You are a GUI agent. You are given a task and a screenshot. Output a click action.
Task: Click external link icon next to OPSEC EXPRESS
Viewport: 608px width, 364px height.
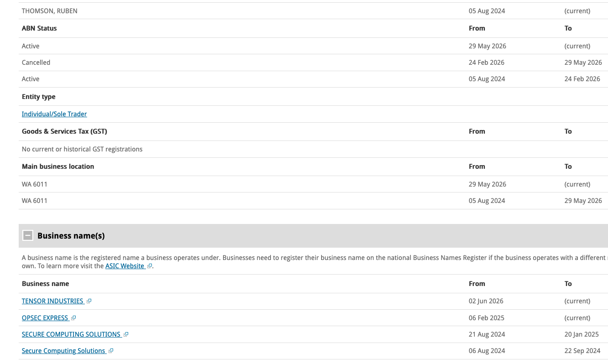pyautogui.click(x=73, y=318)
